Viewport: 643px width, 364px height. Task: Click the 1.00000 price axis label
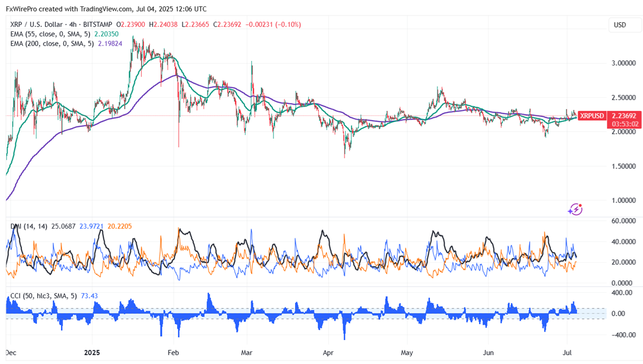tap(623, 200)
